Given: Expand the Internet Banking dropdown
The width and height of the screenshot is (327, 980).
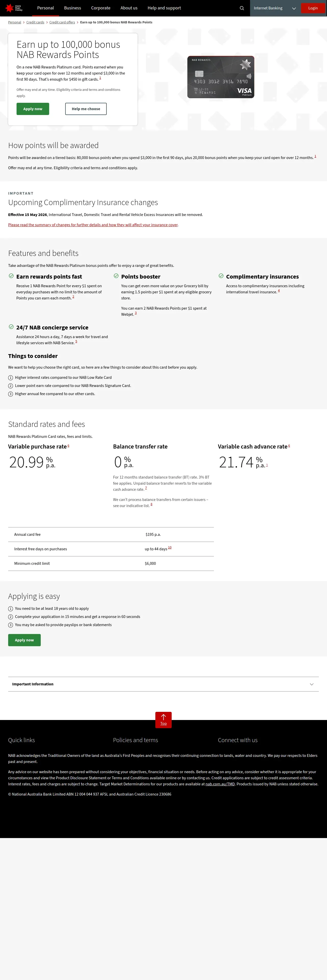Looking at the screenshot, I should tap(275, 8).
